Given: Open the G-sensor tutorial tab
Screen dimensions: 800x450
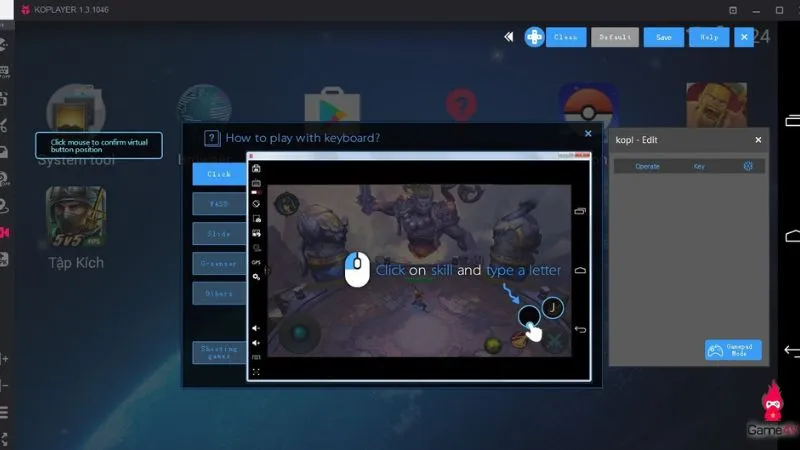Looking at the screenshot, I should tap(219, 264).
